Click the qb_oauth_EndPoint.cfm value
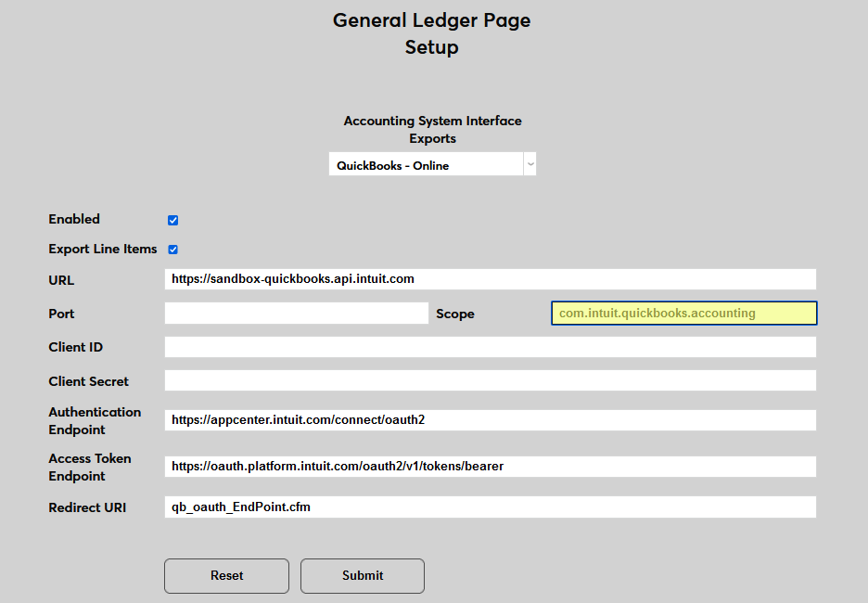The width and height of the screenshot is (868, 603). click(x=239, y=507)
